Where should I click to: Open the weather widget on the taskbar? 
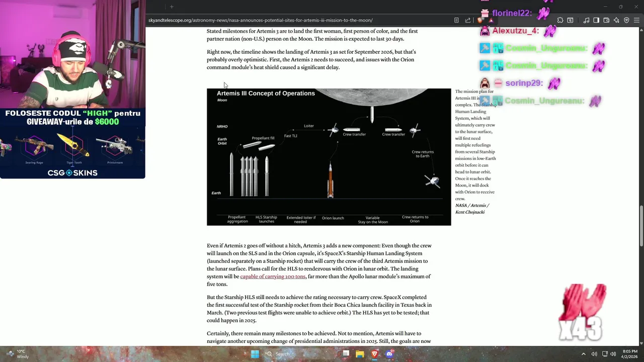pos(18,354)
